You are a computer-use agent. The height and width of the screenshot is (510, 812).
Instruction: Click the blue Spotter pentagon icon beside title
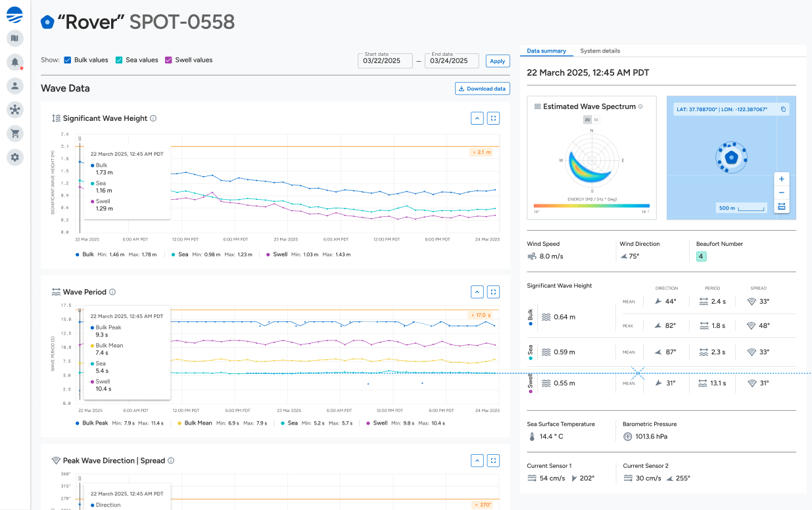click(x=47, y=22)
